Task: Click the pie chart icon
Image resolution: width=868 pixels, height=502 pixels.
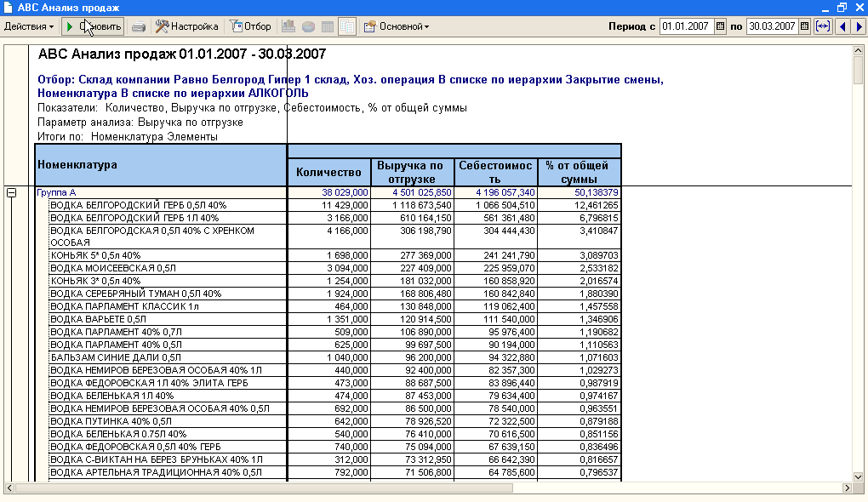Action: [x=308, y=26]
